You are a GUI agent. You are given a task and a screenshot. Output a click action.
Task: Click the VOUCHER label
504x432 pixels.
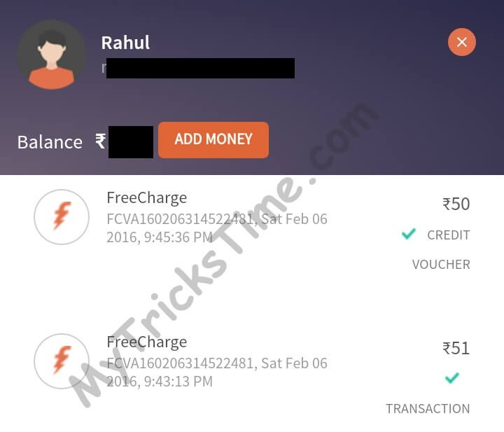441,265
